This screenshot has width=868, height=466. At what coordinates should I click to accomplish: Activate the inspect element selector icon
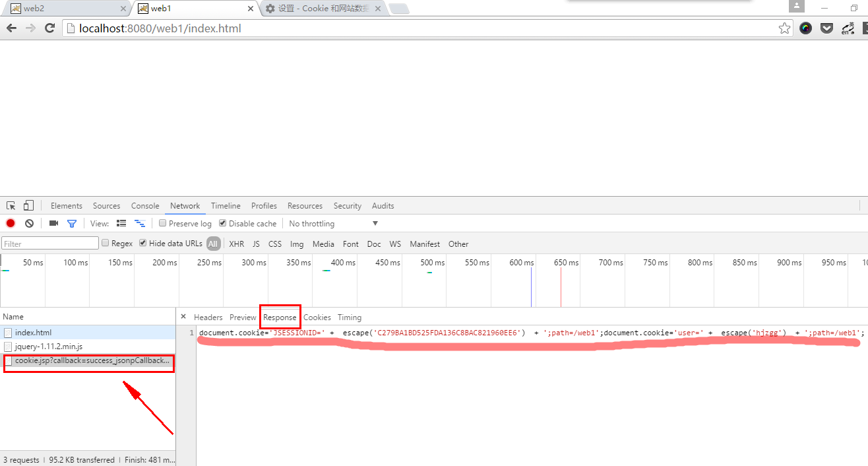[x=11, y=206]
